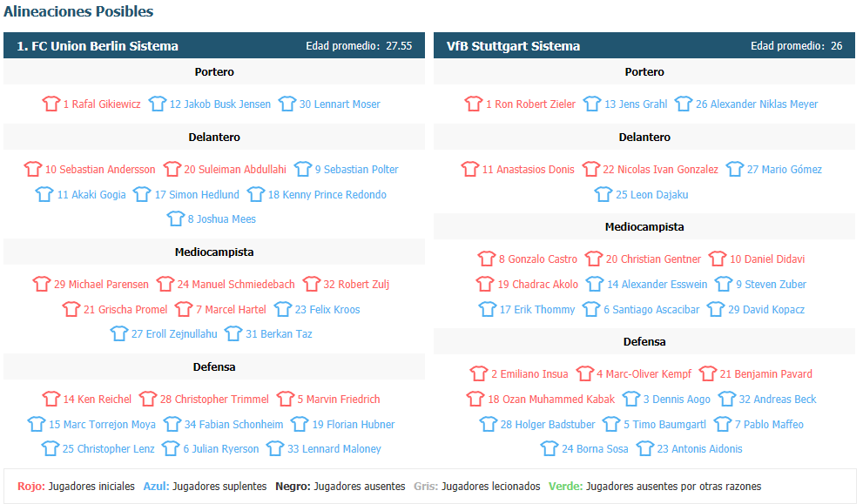Viewport: 863px width, 504px height.
Task: Open Lennard Maloney player link
Action: 334,449
